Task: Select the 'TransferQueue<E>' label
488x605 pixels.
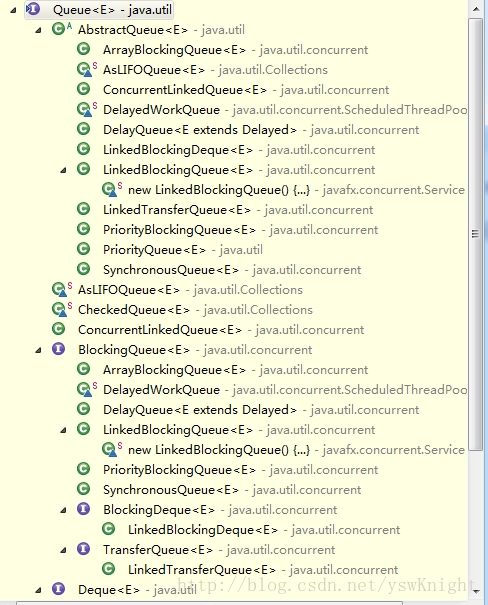Action: point(157,550)
